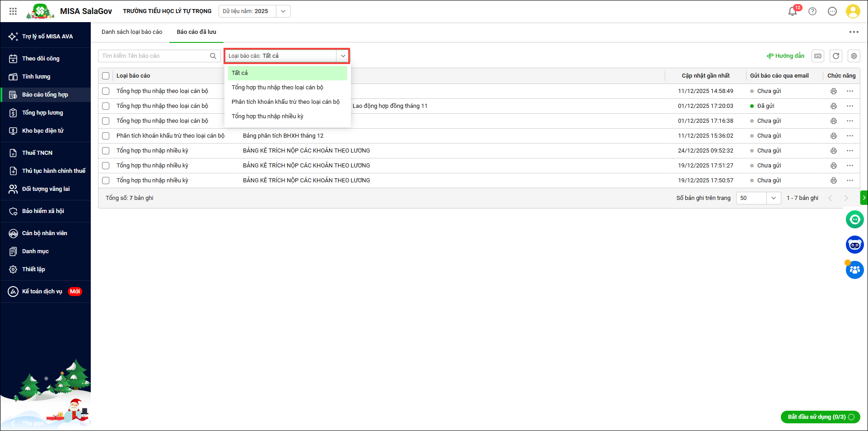Click the keyboard shortcuts icon
This screenshot has width=868, height=431.
818,56
